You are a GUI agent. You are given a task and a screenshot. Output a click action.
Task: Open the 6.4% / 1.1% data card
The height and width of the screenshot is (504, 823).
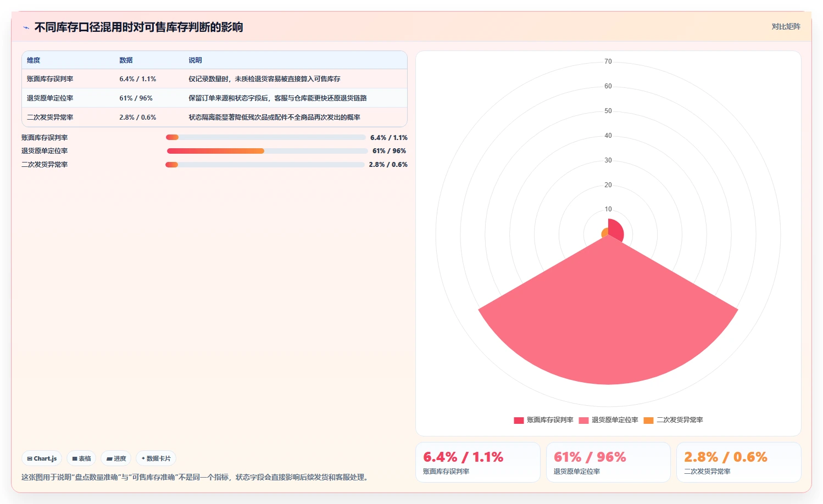click(478, 462)
